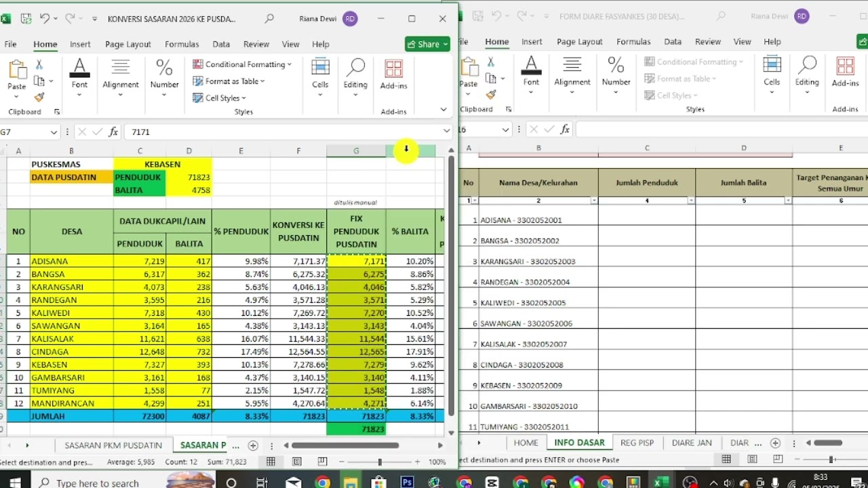This screenshot has width=868, height=488.
Task: Collapse ribbon chevron in left window
Action: [443, 109]
